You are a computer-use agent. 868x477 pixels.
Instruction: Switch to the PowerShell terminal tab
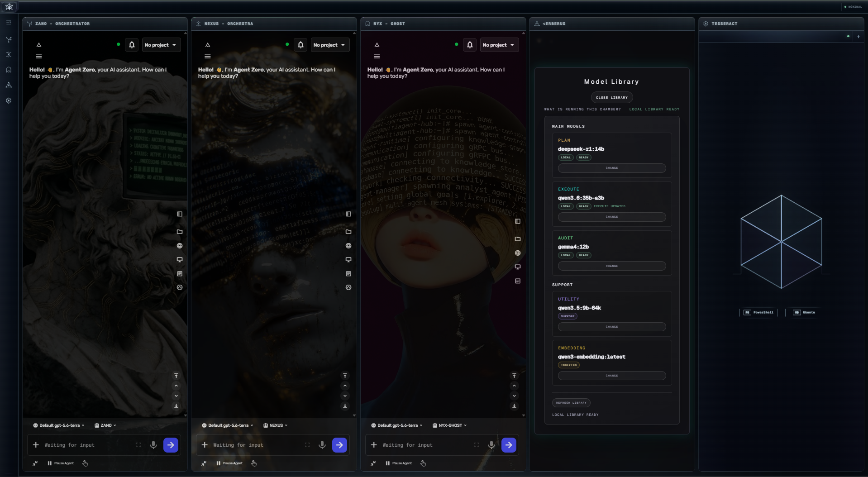(x=759, y=312)
